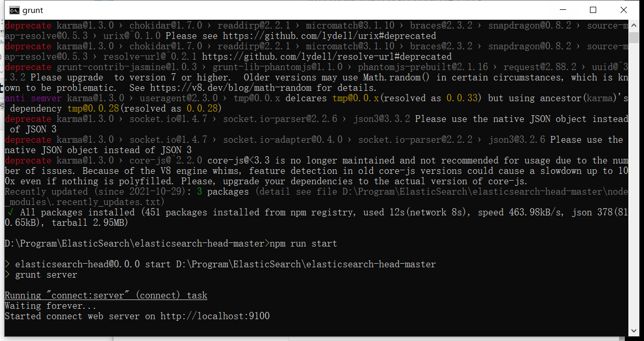Click the http://localhost:9100 server address
This screenshot has height=341, width=644.
point(215,316)
